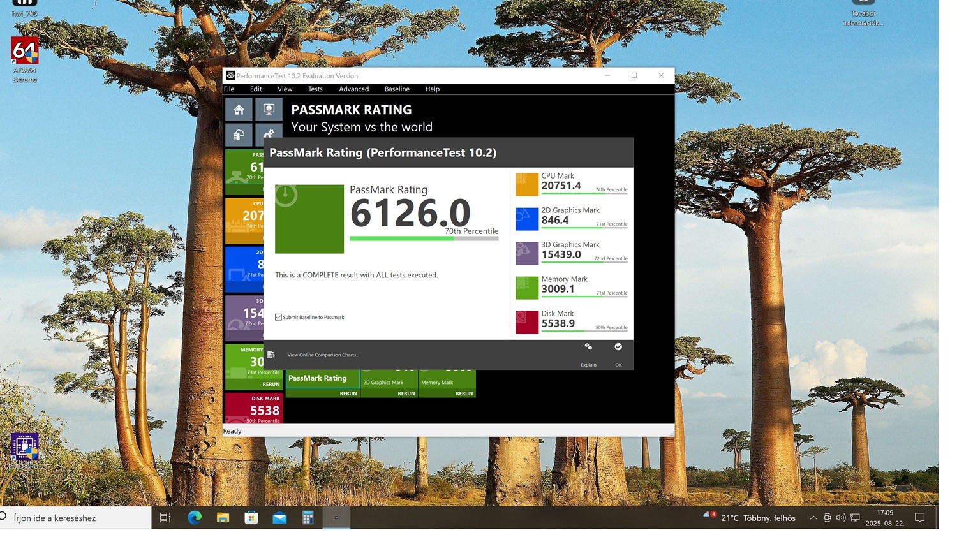Screen dimensions: 980x551
Task: Click the Memory Mark 3009.1 value
Action: tap(558, 289)
